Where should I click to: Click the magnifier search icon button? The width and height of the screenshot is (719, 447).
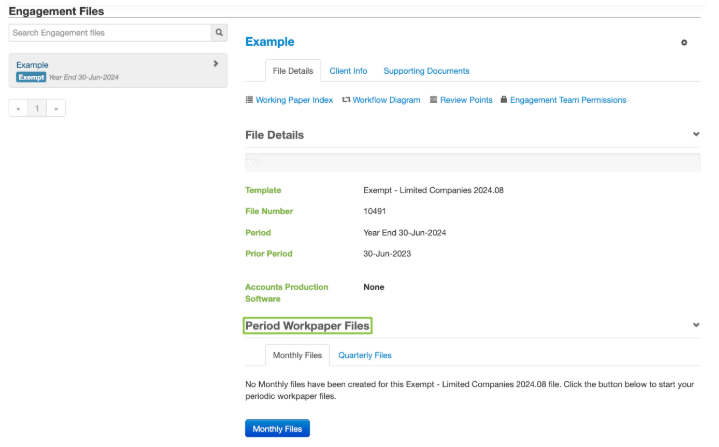click(219, 33)
